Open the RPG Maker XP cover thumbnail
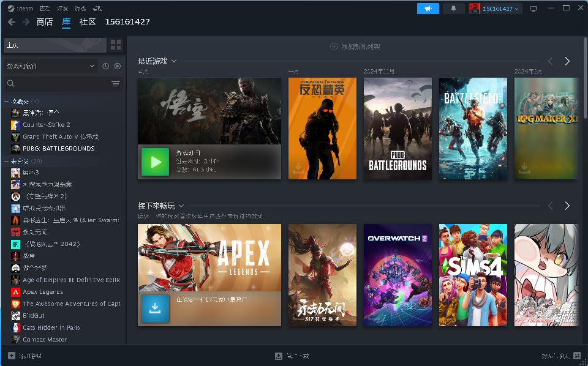 [x=546, y=129]
